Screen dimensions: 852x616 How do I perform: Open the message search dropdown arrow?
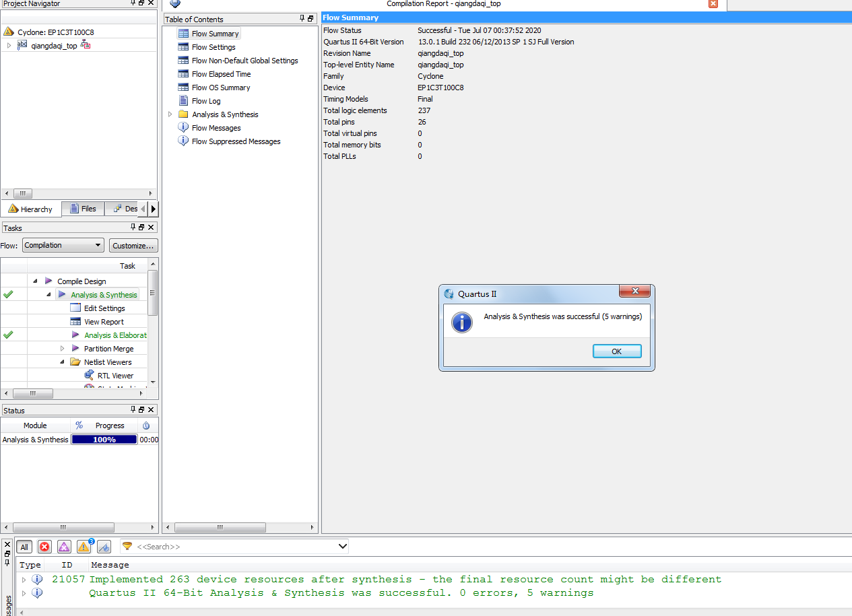[x=342, y=547]
